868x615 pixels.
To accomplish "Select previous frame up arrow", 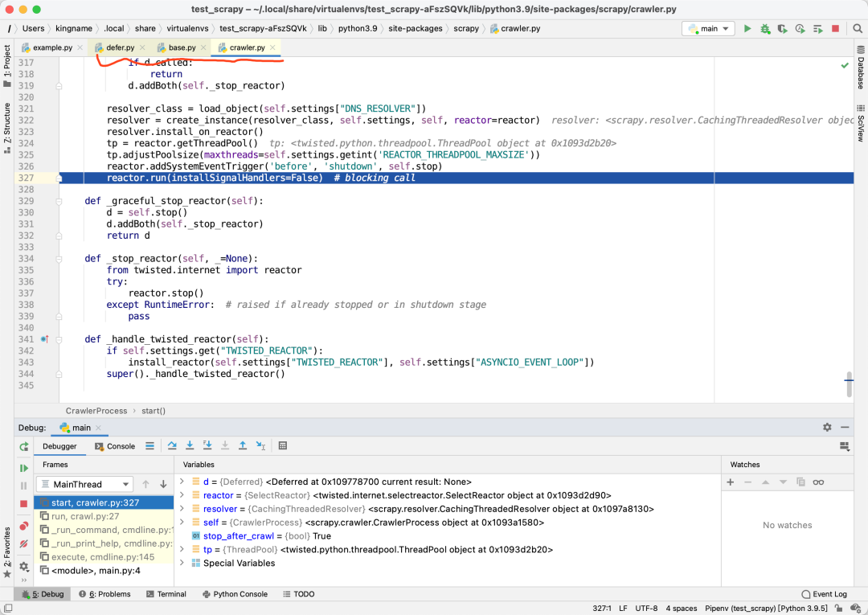I will click(145, 484).
